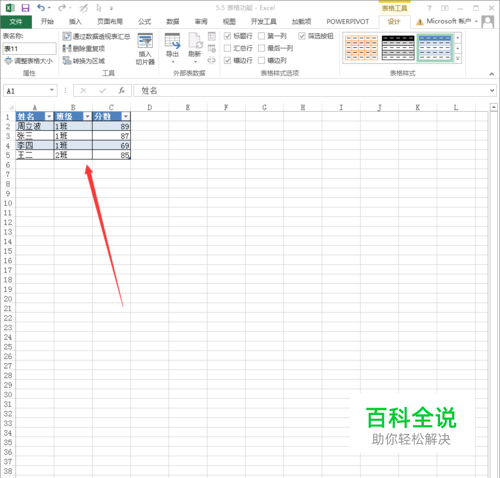Switch to the 页面布局 (Page Layout) tab
The width and height of the screenshot is (500, 478).
coord(110,22)
